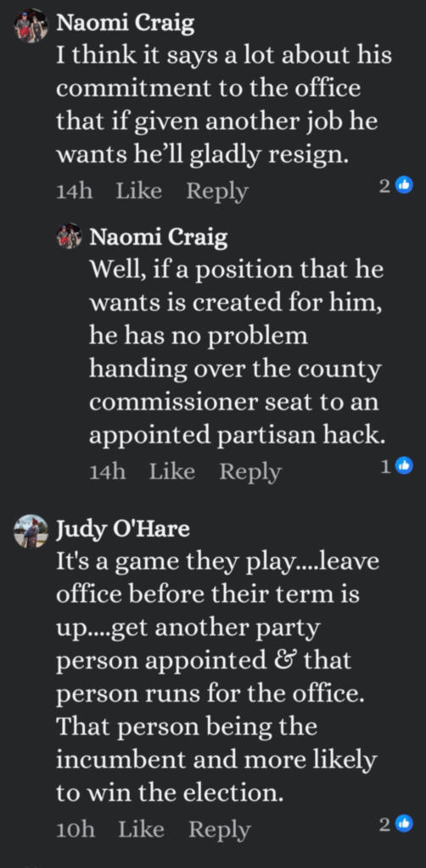Open the small avatar beside the 'partisan hack' reply
The width and height of the screenshot is (426, 868).
(70, 236)
